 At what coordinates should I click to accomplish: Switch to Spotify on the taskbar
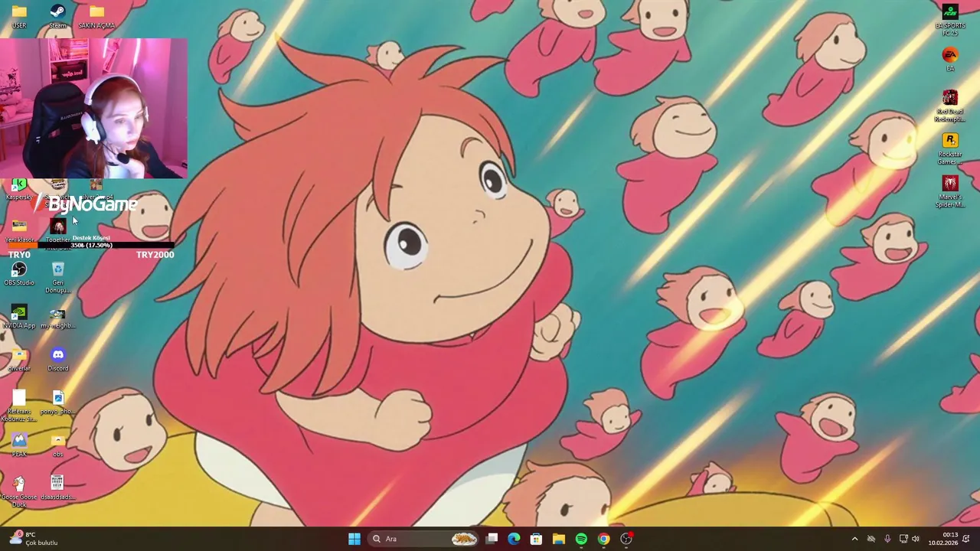[581, 539]
